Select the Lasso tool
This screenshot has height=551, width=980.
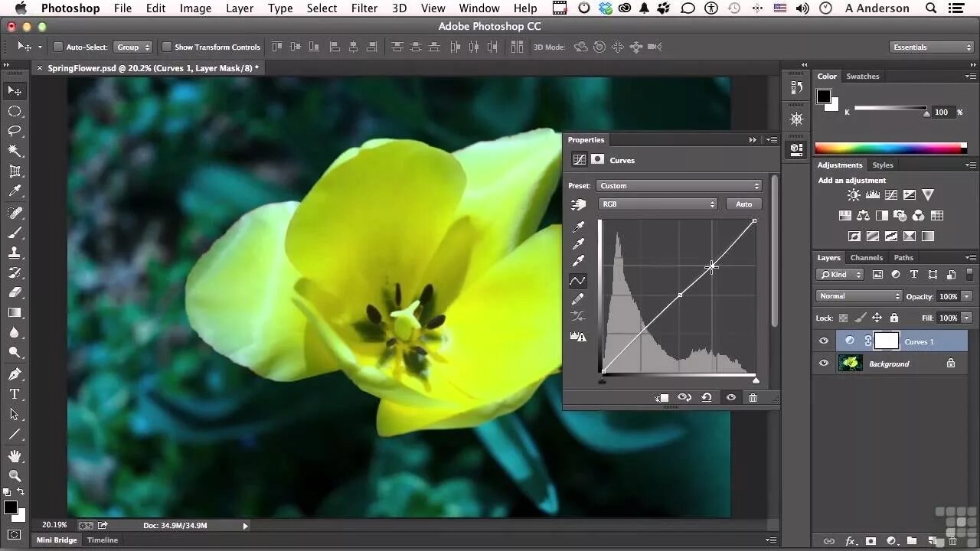tap(15, 131)
